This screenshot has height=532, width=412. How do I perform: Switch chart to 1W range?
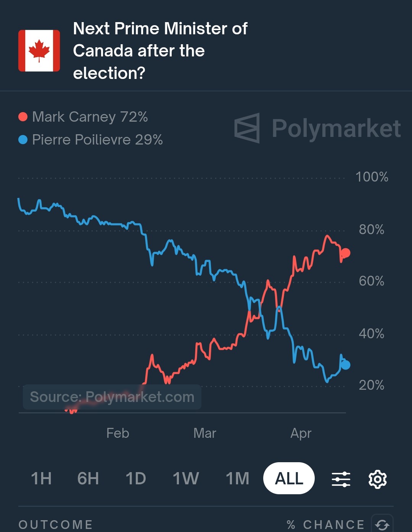(x=186, y=478)
